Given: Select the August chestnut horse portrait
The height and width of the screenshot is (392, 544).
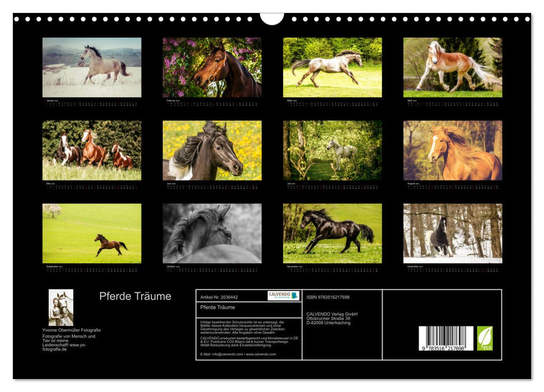Looking at the screenshot, I should (453, 150).
